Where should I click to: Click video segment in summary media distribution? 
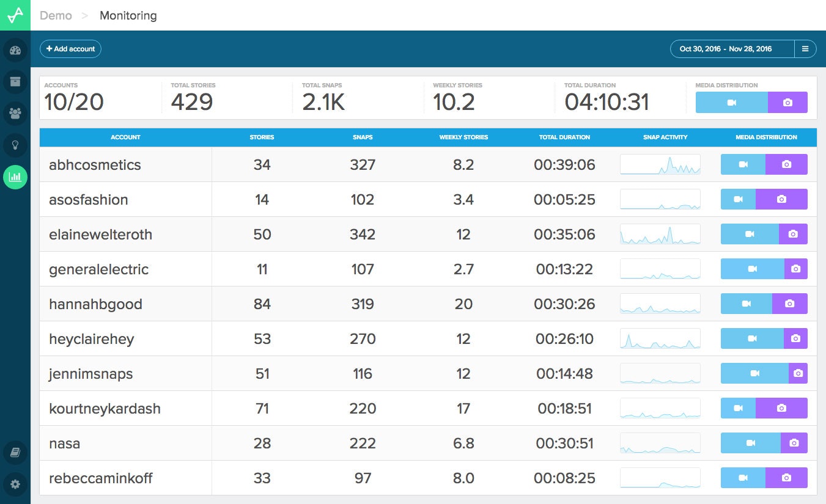pos(732,103)
